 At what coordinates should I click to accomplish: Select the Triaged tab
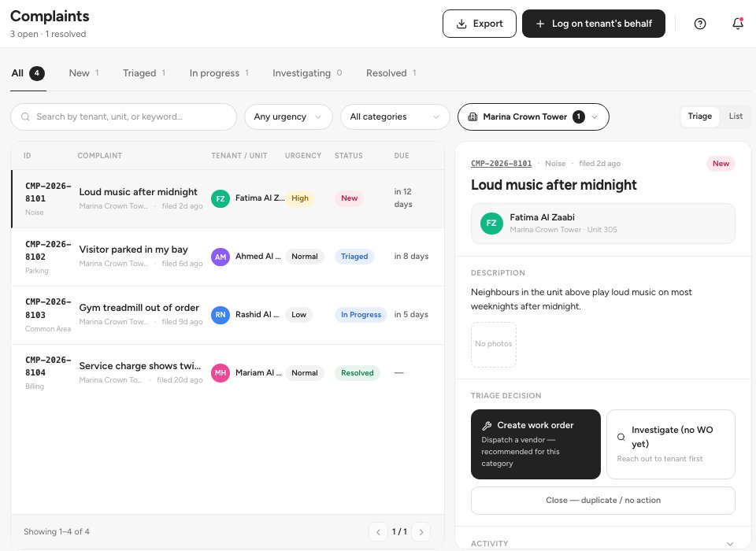144,73
